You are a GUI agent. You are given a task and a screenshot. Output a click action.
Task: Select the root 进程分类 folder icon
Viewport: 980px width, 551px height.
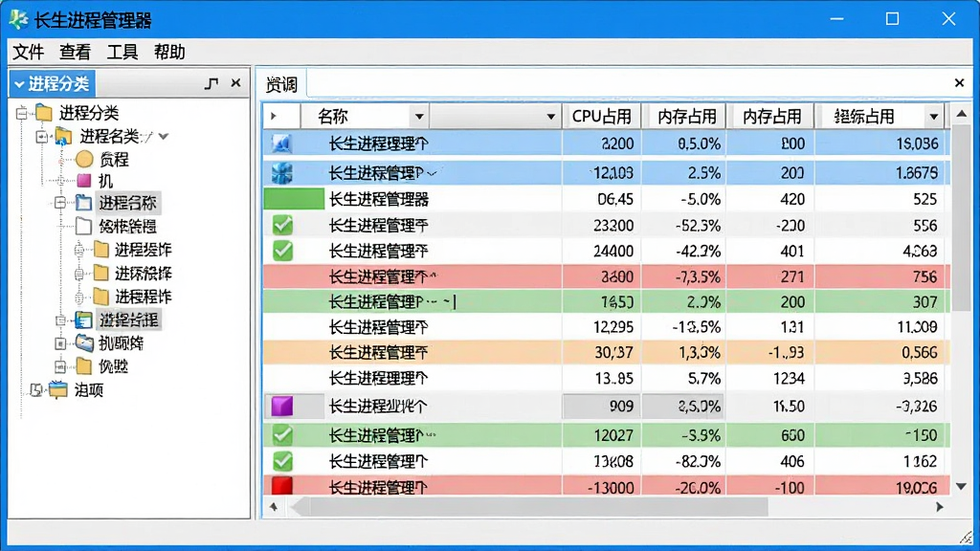tap(44, 113)
